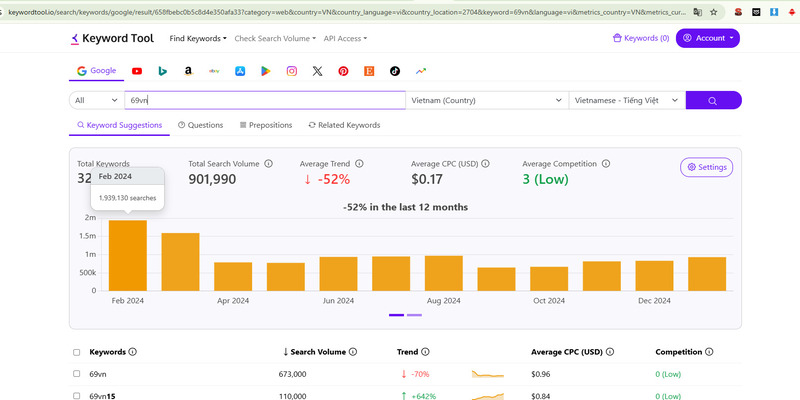Select the Instagram platform icon
This screenshot has width=800, height=400.
point(292,71)
